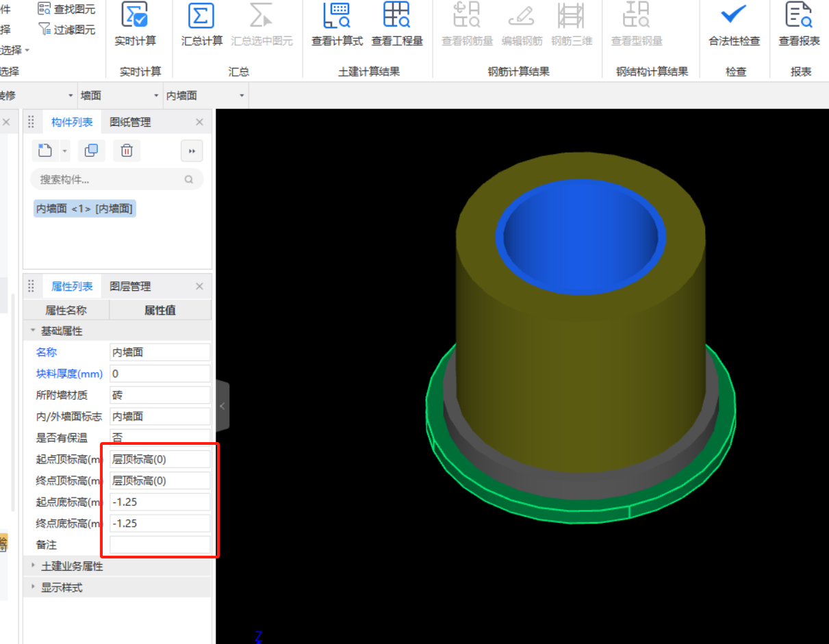Screen dimensions: 829x644
Task: Edit 终点顶标高 value field
Action: click(160, 480)
